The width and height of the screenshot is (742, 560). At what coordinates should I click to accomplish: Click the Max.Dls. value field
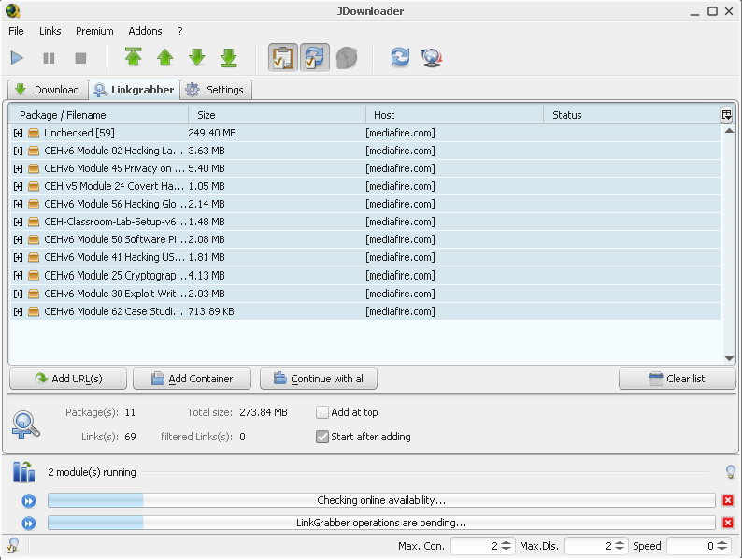click(596, 546)
